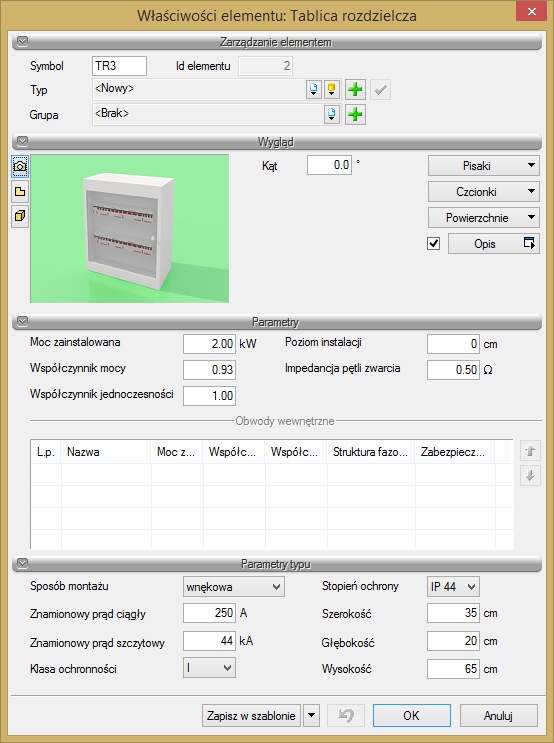Select the 3D cube view icon

(20, 217)
